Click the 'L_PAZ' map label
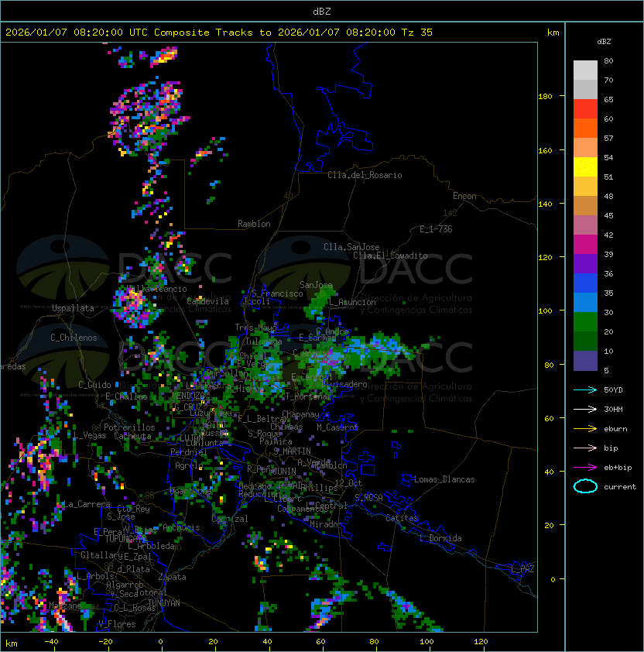This screenshot has height=652, width=644. (x=522, y=569)
